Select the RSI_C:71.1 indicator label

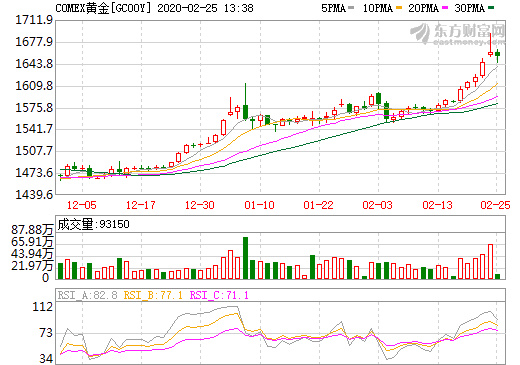pyautogui.click(x=219, y=295)
